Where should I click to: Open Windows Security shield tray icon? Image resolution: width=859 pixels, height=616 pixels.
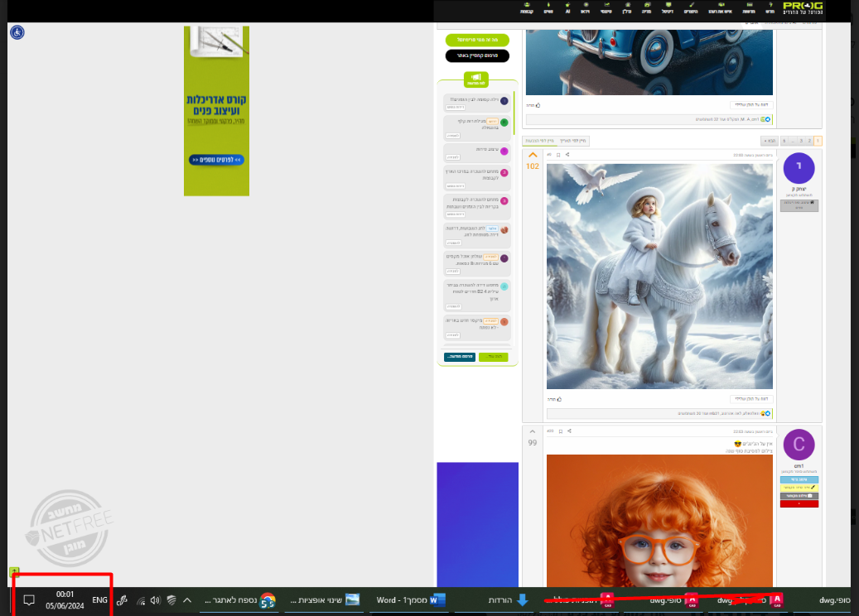pyautogui.click(x=171, y=600)
